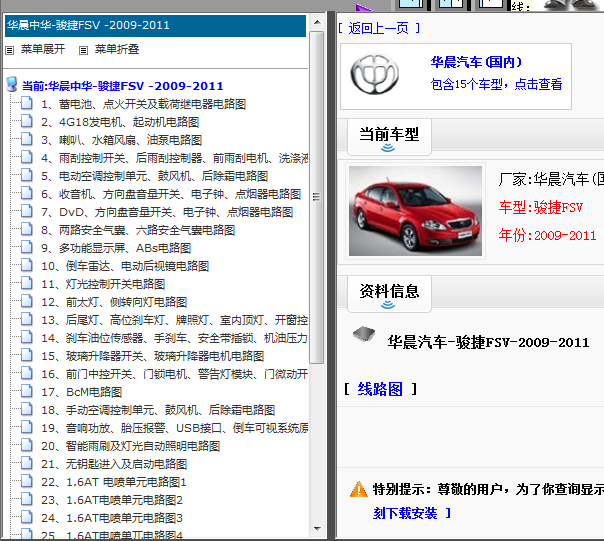Viewport: 604px width, 541px height.
Task: Collapse the tree with 菜单折叠
Action: [x=117, y=49]
